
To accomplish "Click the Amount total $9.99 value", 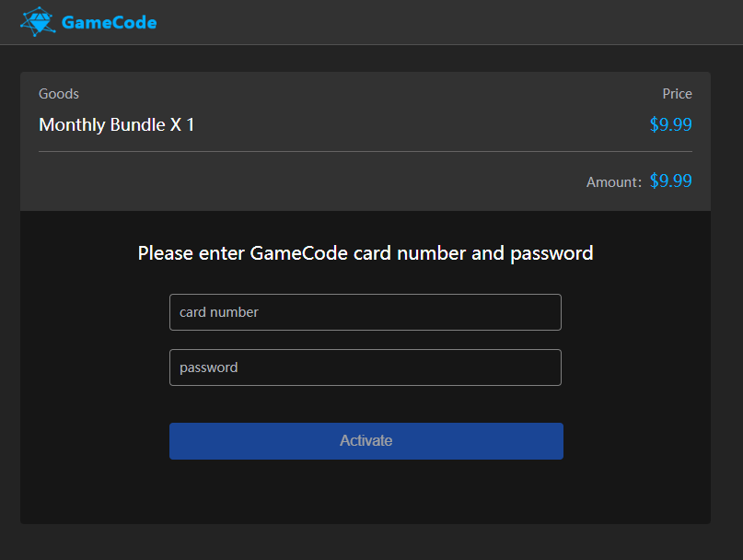I will click(670, 181).
